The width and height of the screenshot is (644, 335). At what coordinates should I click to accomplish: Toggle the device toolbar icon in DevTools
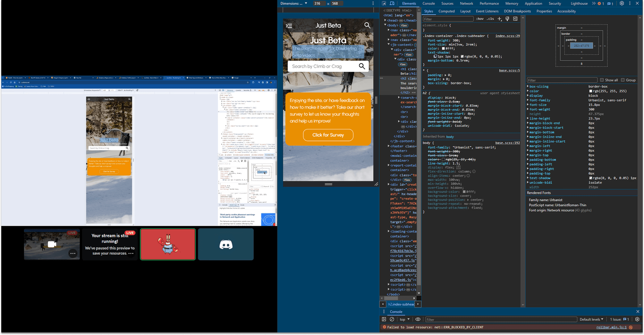pos(392,4)
